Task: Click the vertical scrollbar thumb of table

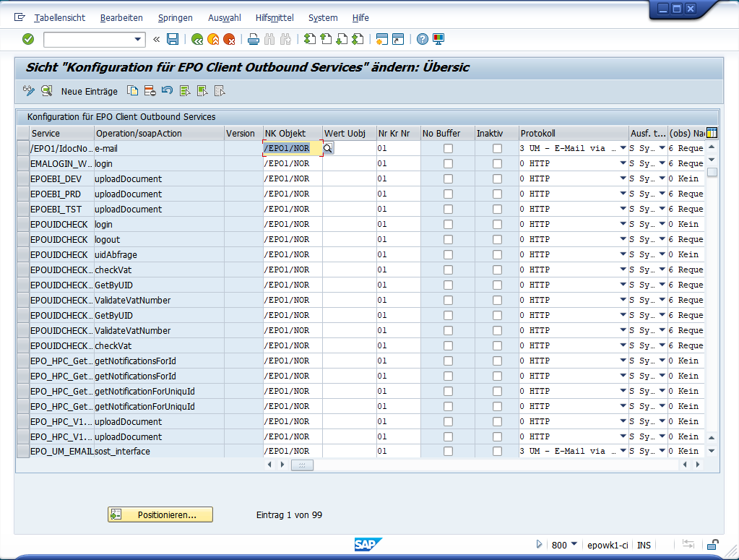Action: click(712, 172)
